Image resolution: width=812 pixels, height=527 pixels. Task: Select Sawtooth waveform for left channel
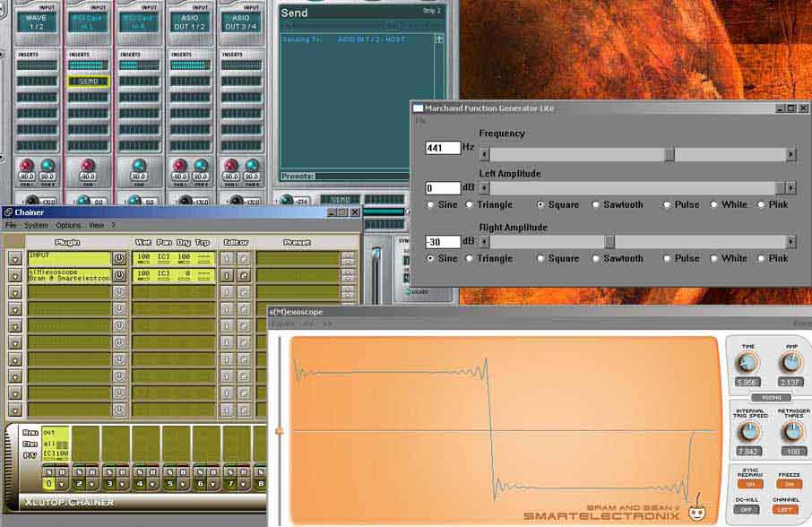pos(595,204)
